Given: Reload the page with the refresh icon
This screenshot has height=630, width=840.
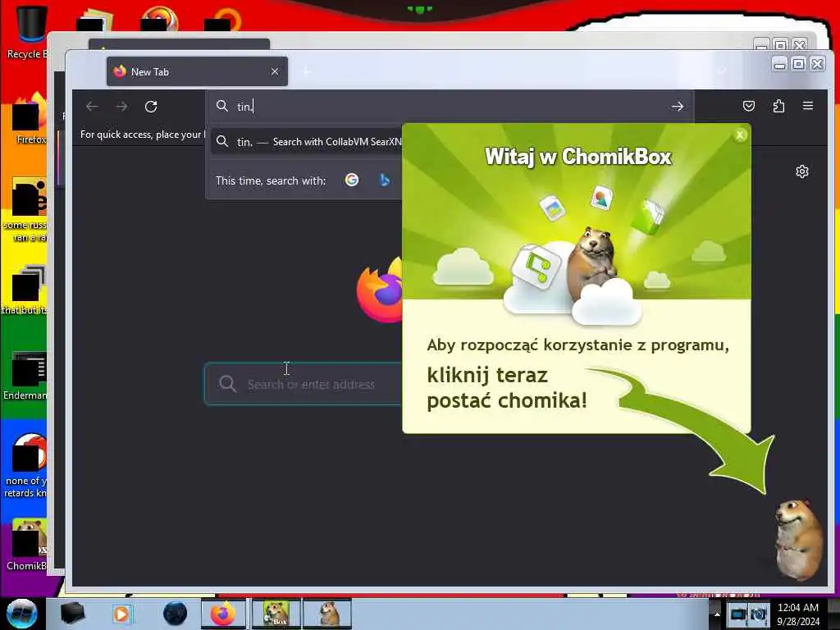Looking at the screenshot, I should pyautogui.click(x=151, y=107).
